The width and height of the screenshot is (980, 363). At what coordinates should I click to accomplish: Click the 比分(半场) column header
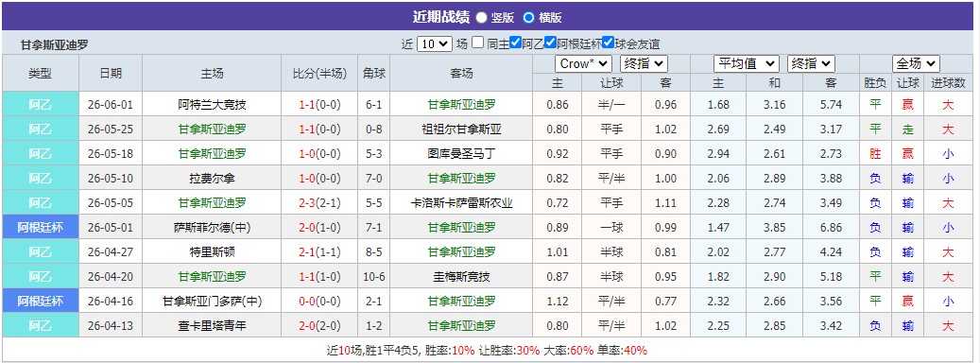pyautogui.click(x=319, y=73)
